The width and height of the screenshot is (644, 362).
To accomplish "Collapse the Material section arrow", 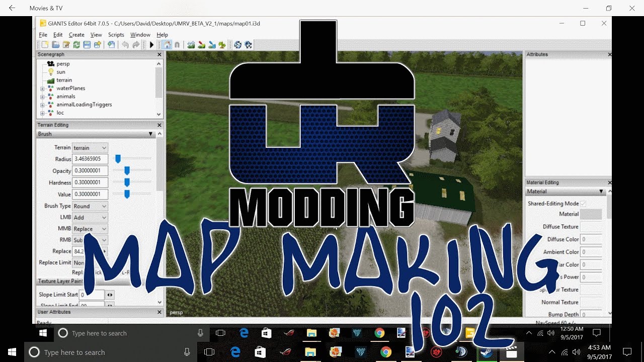I will [x=601, y=192].
